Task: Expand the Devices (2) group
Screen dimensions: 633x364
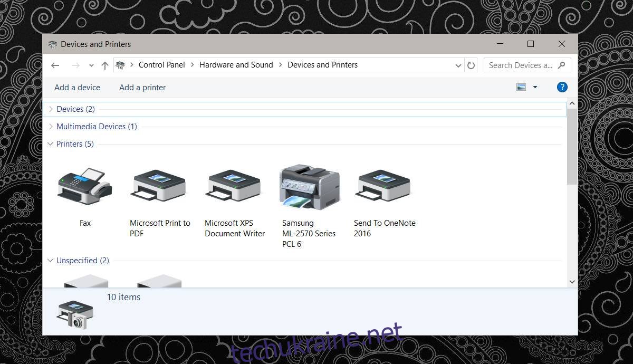Action: click(51, 109)
